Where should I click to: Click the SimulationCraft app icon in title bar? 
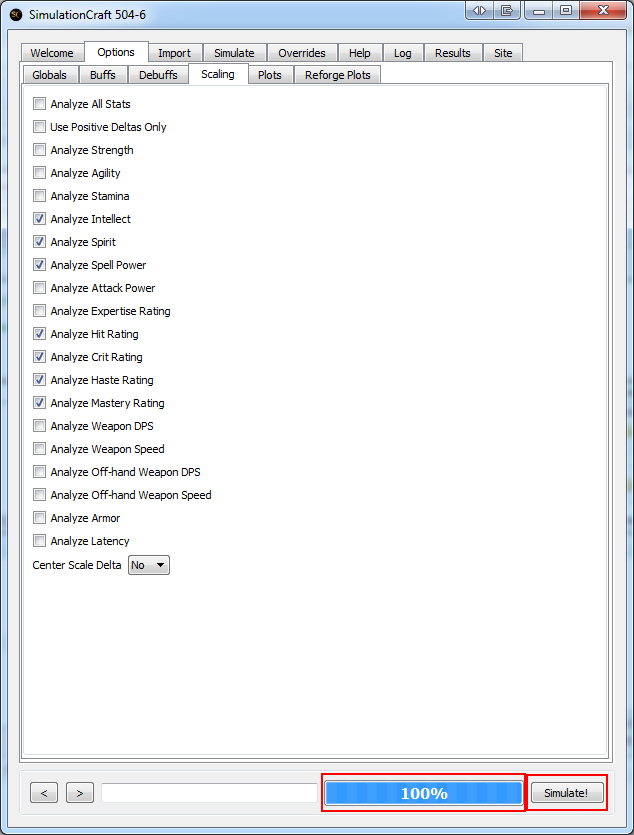[16, 14]
